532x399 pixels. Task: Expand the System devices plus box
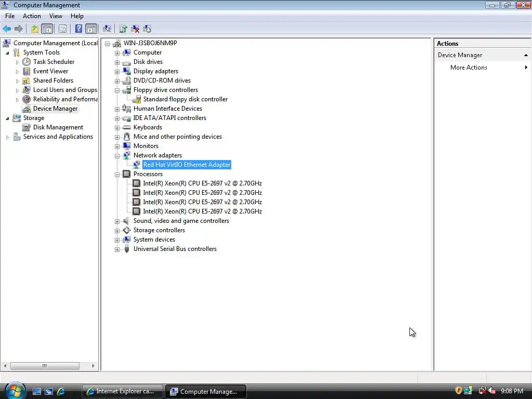pyautogui.click(x=117, y=240)
